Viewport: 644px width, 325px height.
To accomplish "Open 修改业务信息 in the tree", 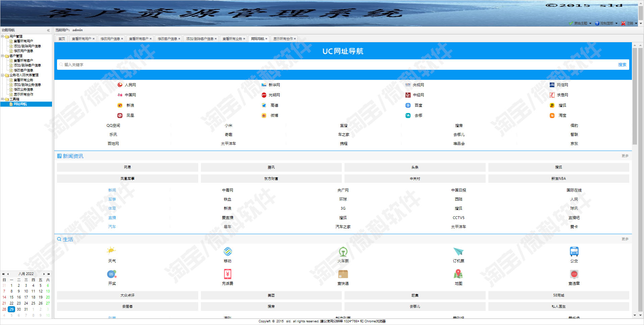I will (23, 90).
